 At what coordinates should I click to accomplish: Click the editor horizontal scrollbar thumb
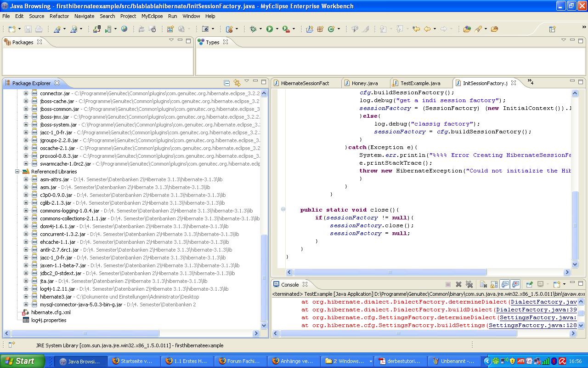pos(390,272)
